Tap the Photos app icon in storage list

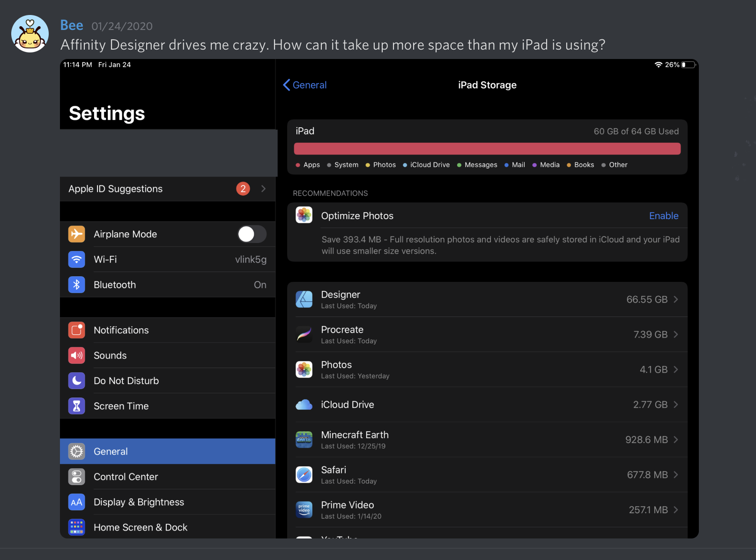[x=304, y=369]
